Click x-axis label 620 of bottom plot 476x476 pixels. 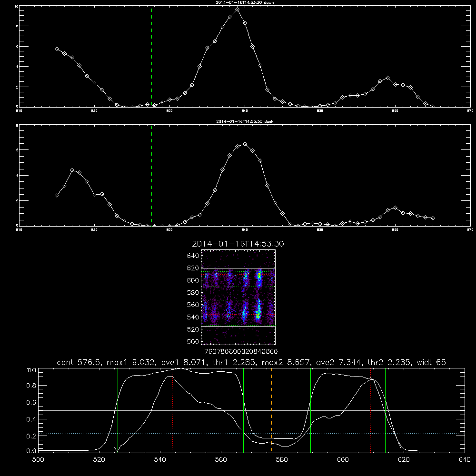click(x=404, y=459)
